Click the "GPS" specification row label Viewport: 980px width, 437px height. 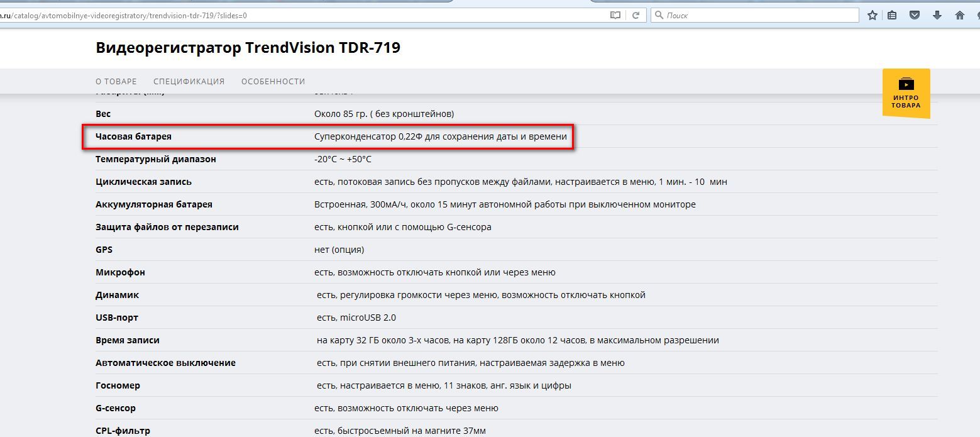104,250
